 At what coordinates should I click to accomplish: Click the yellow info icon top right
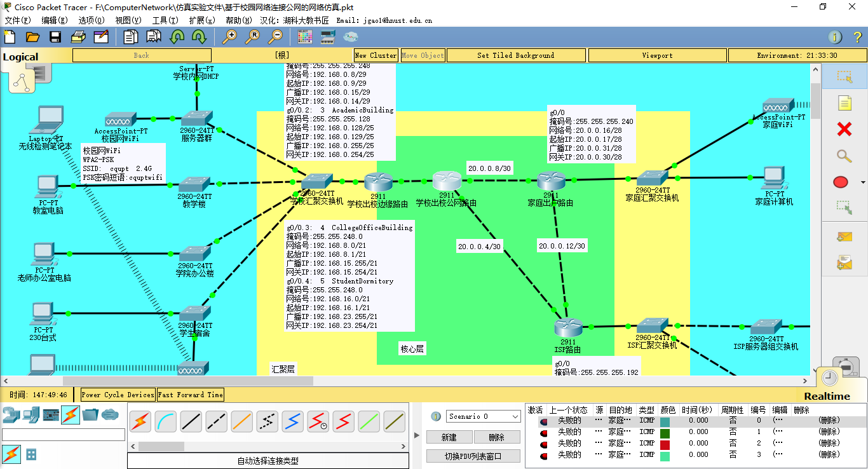tap(835, 37)
